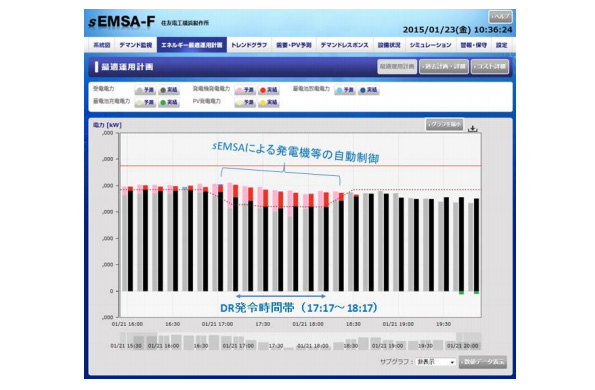Open the シミュレーション tab
Viewport: 595px width, 390px height.
430,45
